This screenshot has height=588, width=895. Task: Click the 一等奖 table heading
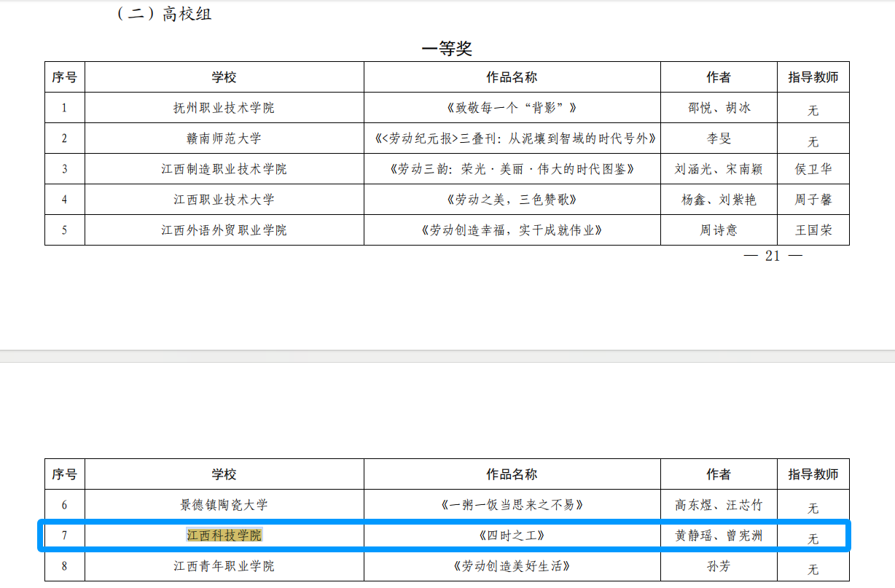(x=447, y=49)
